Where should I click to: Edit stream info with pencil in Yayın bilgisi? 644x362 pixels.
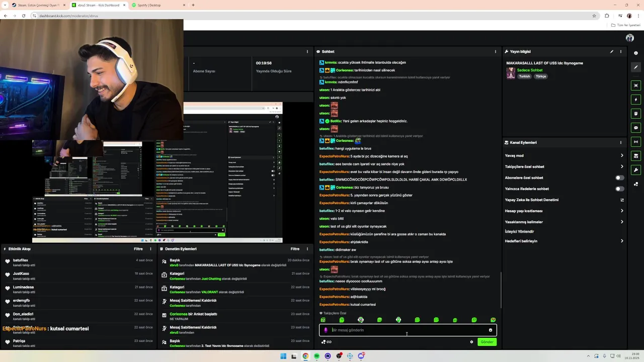tap(612, 51)
